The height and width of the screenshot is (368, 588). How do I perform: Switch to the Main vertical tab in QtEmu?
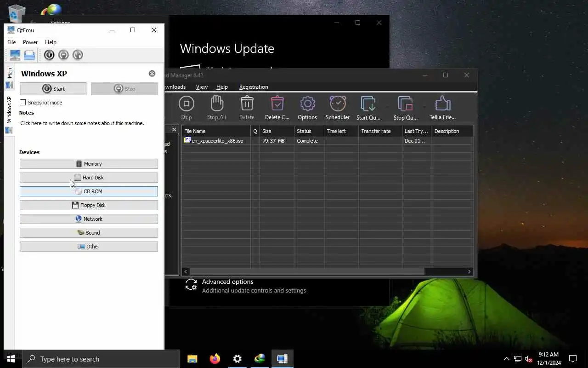[9, 78]
